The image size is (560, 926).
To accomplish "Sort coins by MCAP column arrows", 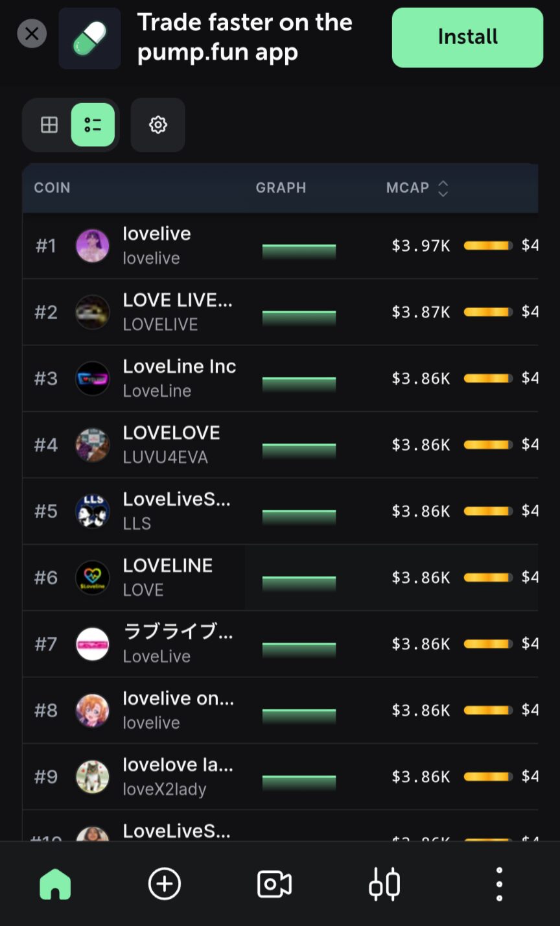I will tap(443, 188).
